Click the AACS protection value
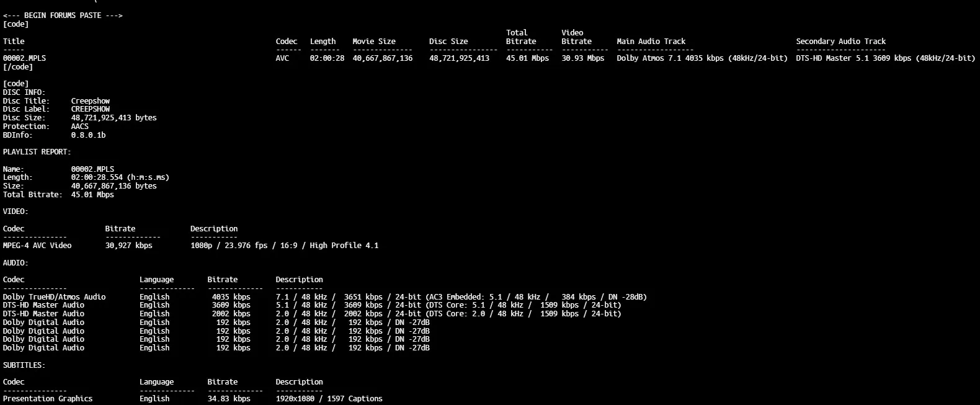The width and height of the screenshot is (980, 405). [79, 127]
